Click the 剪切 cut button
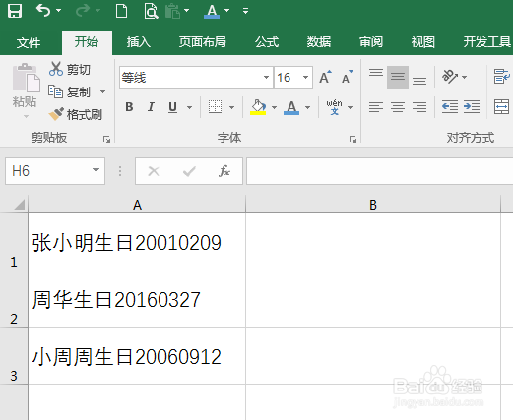Image resolution: width=513 pixels, height=420 pixels. click(70, 69)
